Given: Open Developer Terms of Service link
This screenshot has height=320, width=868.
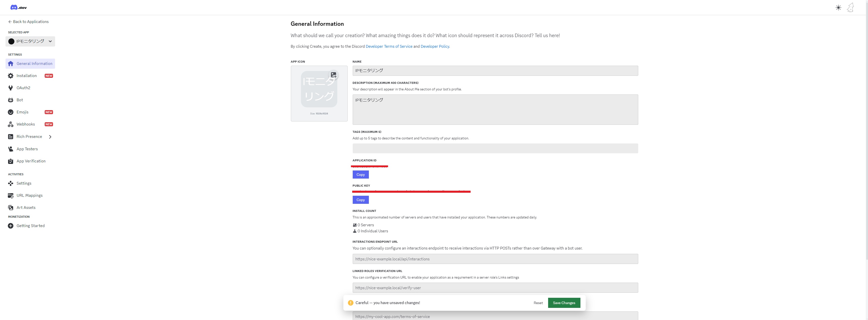Looking at the screenshot, I should 389,46.
